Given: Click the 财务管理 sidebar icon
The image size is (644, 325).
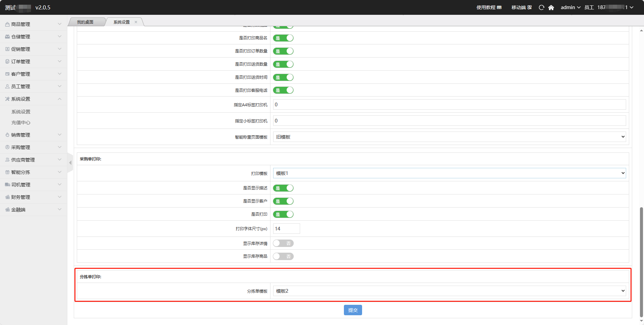Looking at the screenshot, I should 7,197.
